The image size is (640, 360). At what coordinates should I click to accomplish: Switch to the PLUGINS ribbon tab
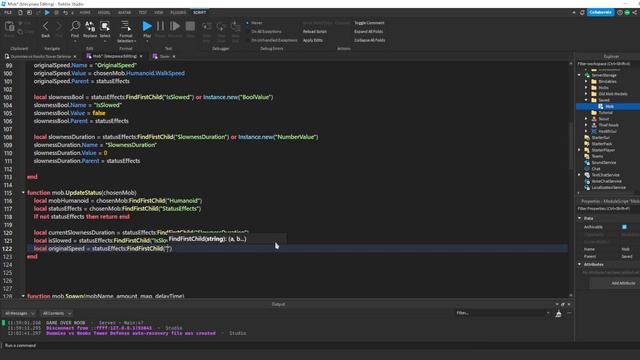point(178,13)
